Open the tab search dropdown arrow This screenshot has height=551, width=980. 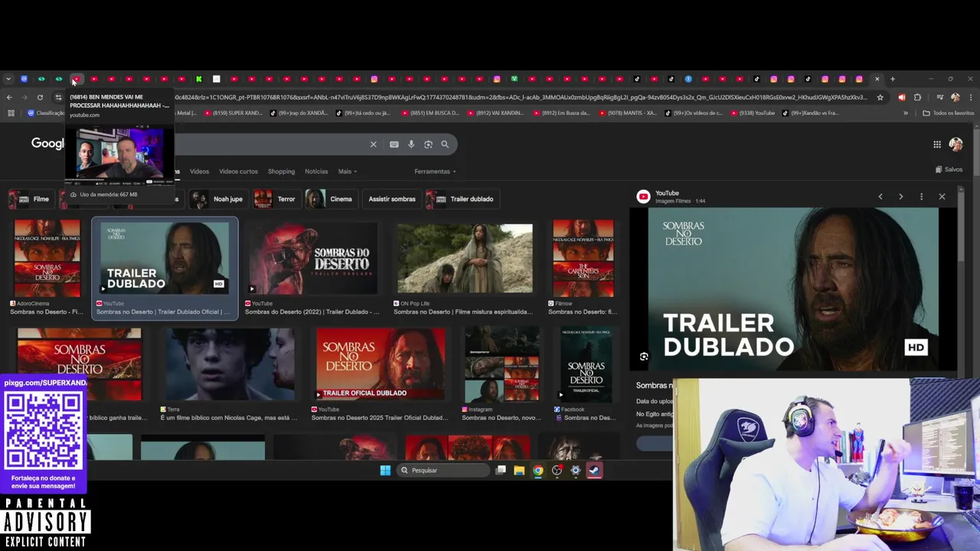click(x=8, y=79)
